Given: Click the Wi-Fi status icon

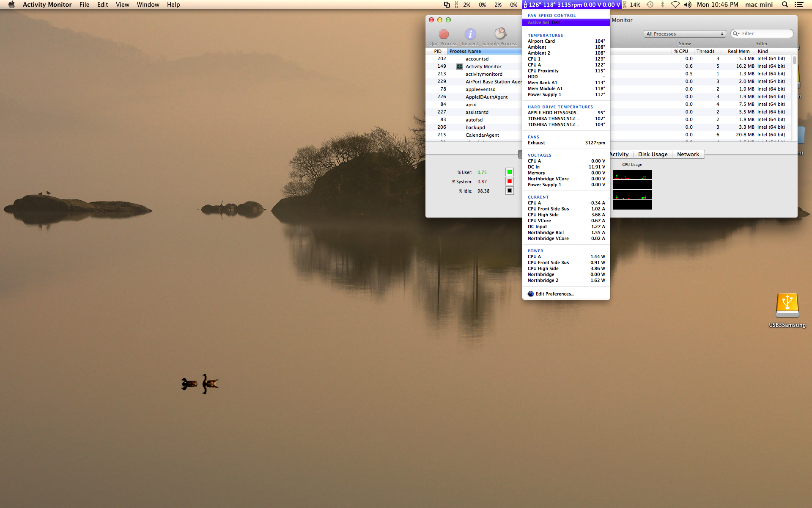Looking at the screenshot, I should 675,5.
